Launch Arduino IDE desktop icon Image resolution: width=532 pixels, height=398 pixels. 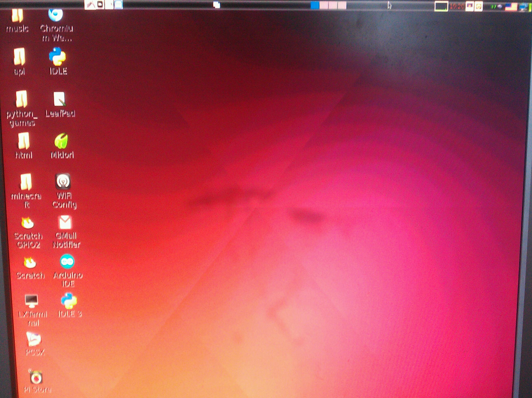tap(67, 262)
